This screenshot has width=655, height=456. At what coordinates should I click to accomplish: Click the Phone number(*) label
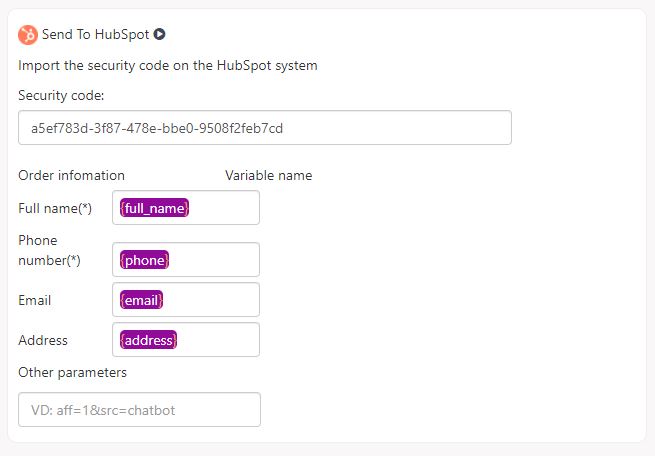49,250
